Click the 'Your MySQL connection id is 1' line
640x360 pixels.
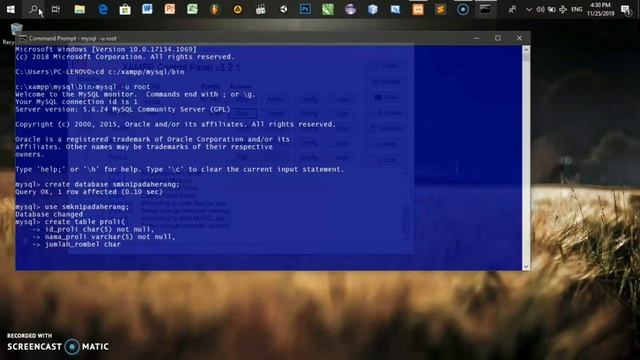click(x=76, y=102)
